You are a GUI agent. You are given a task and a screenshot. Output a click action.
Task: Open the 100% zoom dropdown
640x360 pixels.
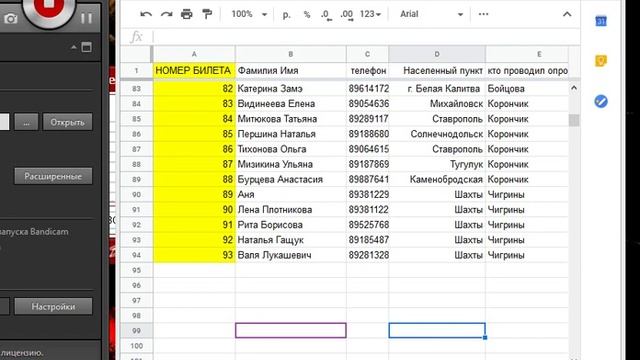[x=249, y=14]
